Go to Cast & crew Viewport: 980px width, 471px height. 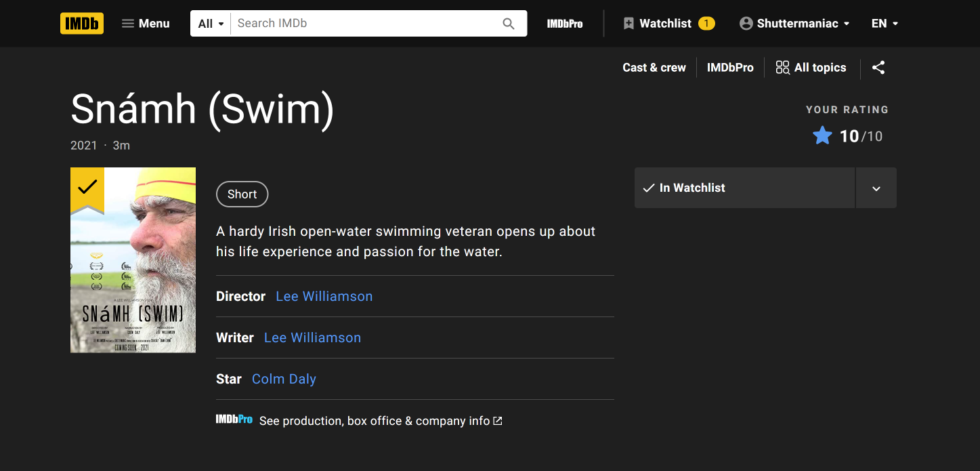654,68
